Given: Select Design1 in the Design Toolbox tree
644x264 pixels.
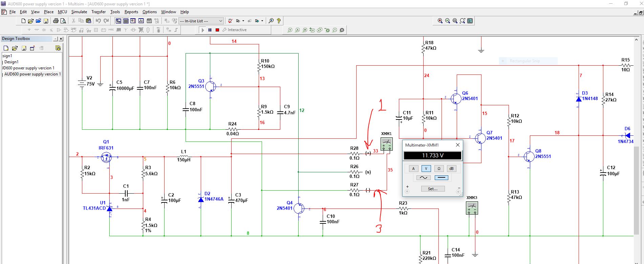Looking at the screenshot, I should click(x=12, y=62).
